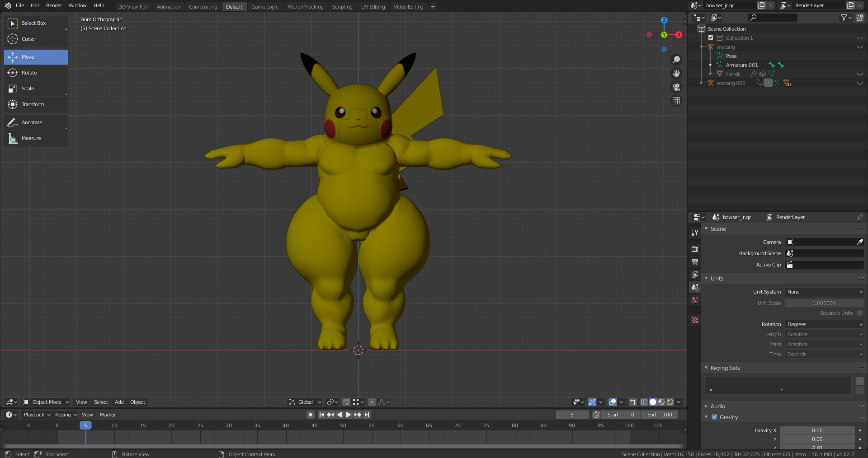Viewport: 868px width, 458px height.
Task: Toggle viewport overlays display
Action: 613,402
